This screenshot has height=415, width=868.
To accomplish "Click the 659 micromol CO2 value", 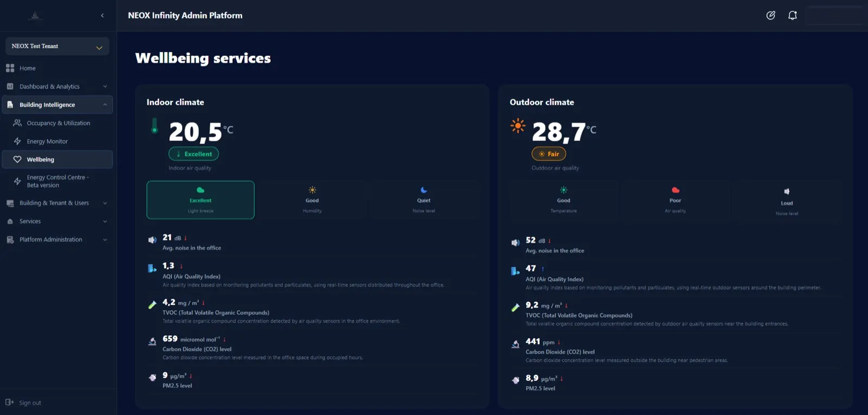I will coord(192,339).
